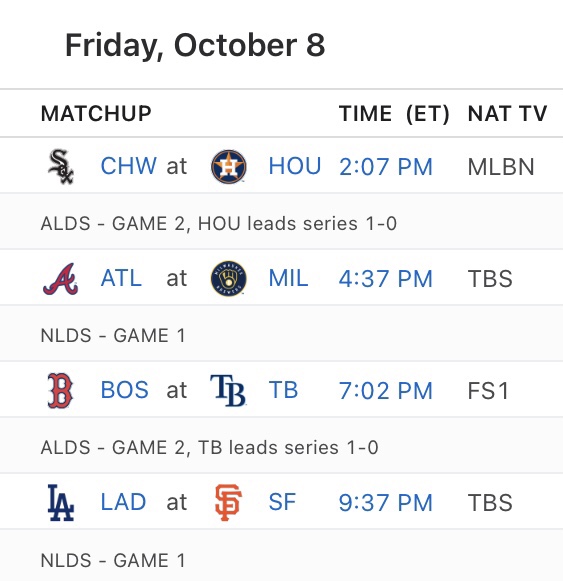Click the Tampa Bay Rays logo
The width and height of the screenshot is (563, 581).
228,391
